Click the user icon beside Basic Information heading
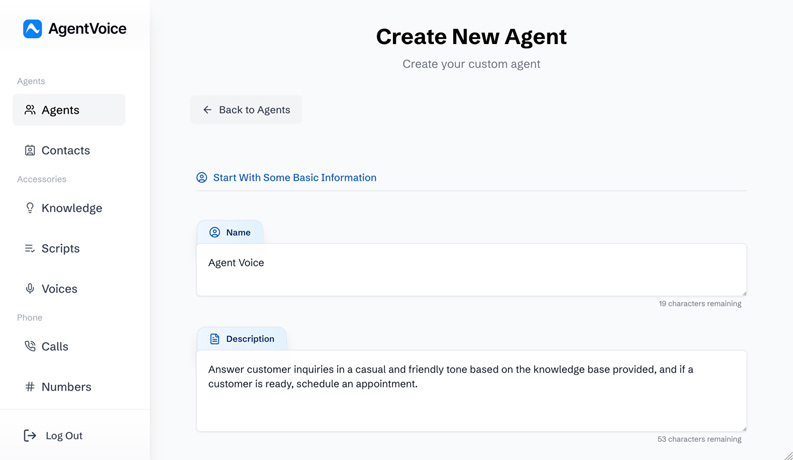 (x=202, y=177)
